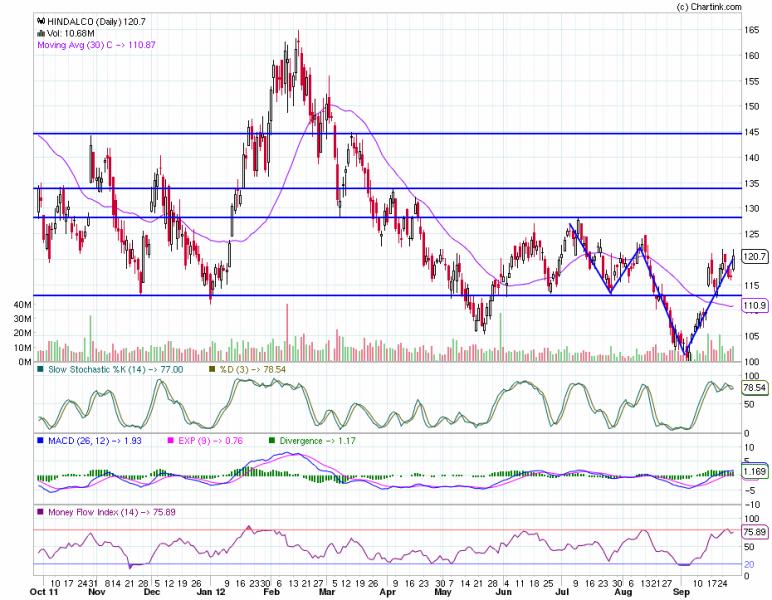The width and height of the screenshot is (772, 600).
Task: Click the 40M volume axis label
Action: (x=23, y=305)
